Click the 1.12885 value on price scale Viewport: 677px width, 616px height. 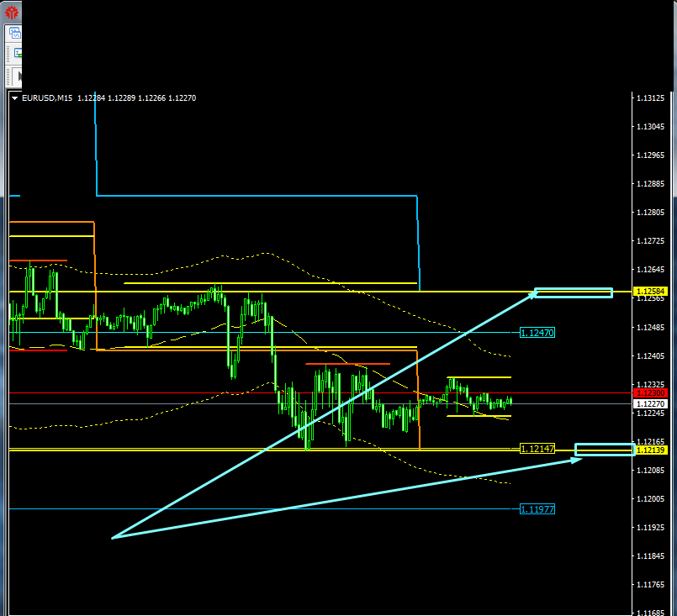coord(651,184)
